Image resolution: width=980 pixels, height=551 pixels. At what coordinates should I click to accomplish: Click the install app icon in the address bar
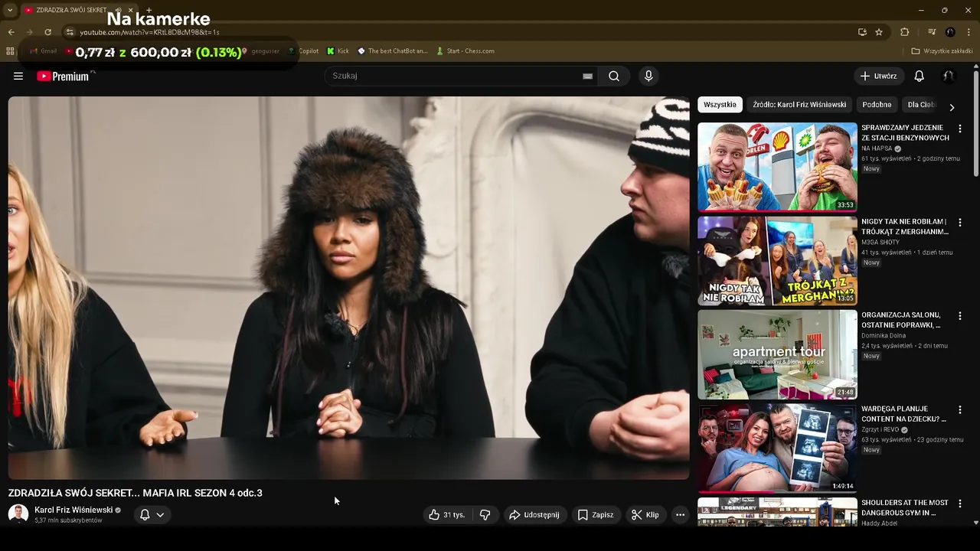tap(862, 32)
